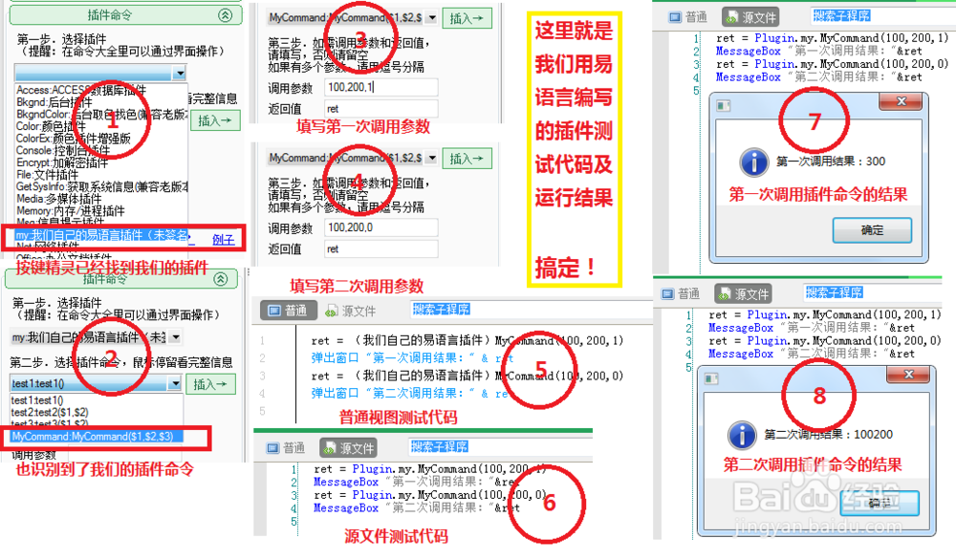Click 确定 in the 第二次调用结果：100200 dialog

880,503
